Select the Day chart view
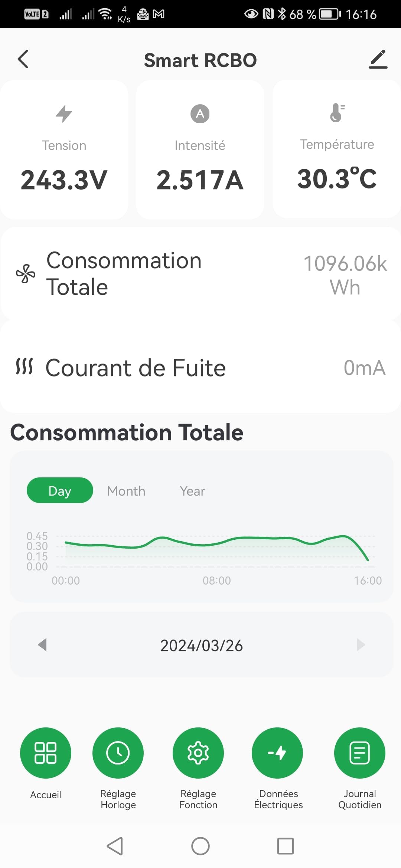 coord(60,490)
